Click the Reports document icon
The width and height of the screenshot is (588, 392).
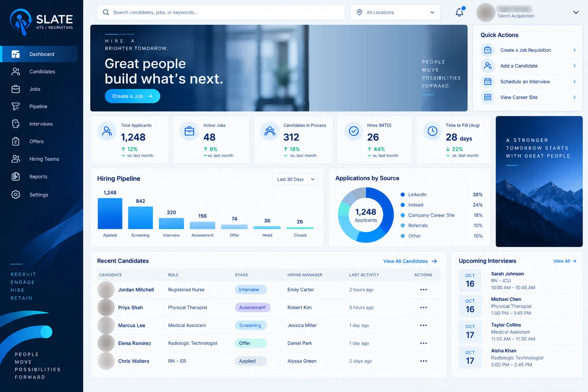coord(16,176)
